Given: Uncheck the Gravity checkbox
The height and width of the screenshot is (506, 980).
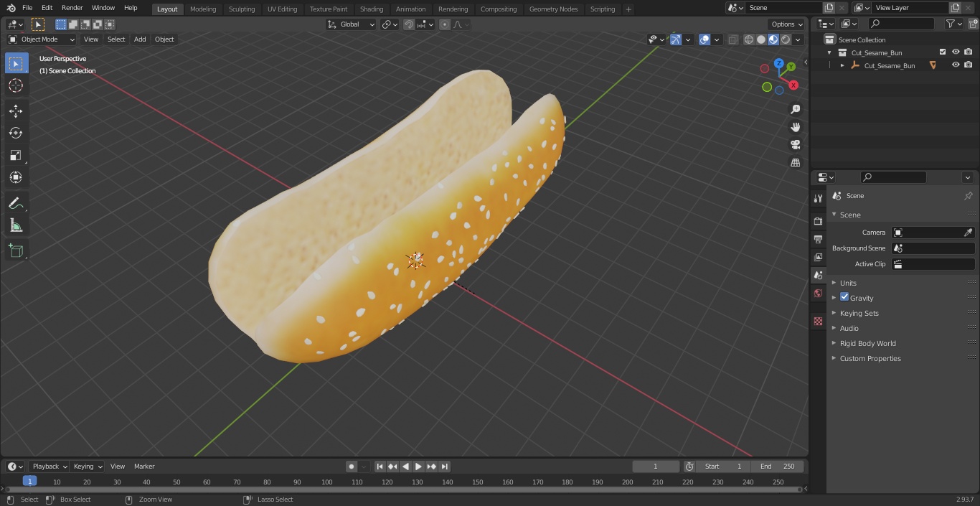Looking at the screenshot, I should (x=844, y=297).
